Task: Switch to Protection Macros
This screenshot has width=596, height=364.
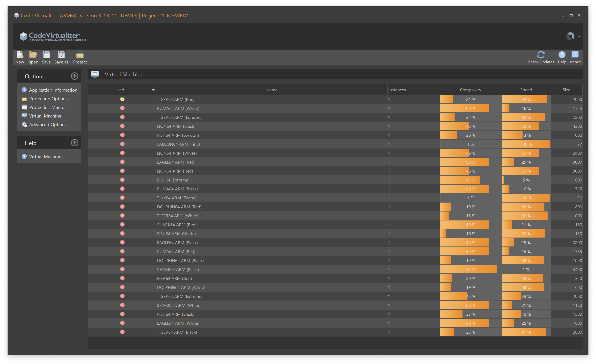Action: tap(48, 107)
